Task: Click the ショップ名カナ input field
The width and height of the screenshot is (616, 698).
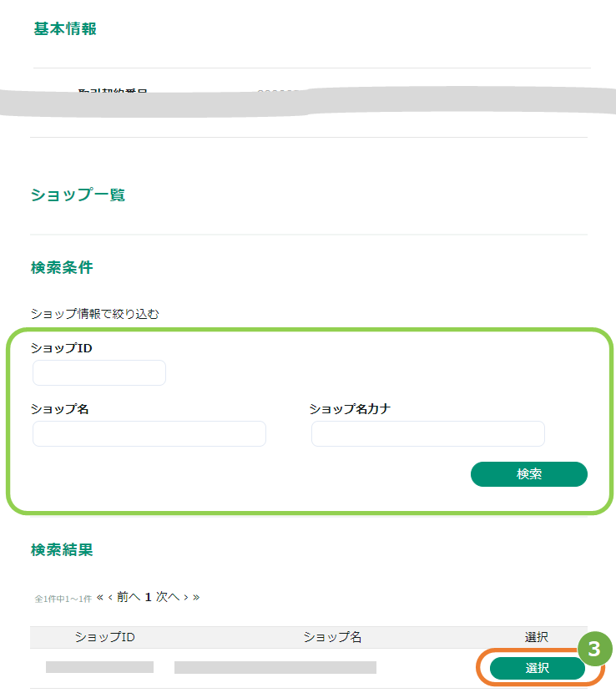Action: [427, 433]
